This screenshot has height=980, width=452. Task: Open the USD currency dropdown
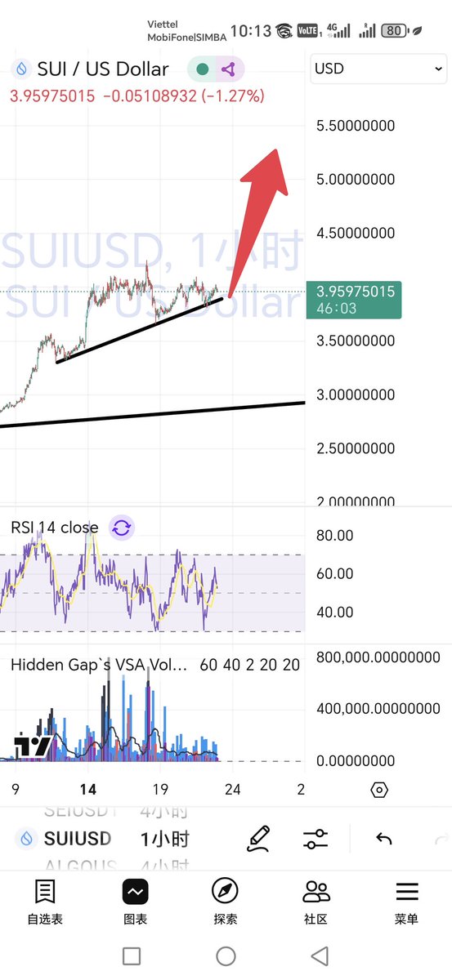(378, 69)
